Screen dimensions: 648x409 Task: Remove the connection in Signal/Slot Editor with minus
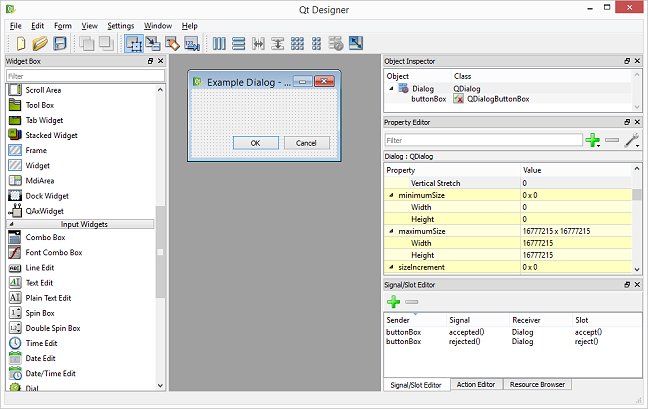412,302
